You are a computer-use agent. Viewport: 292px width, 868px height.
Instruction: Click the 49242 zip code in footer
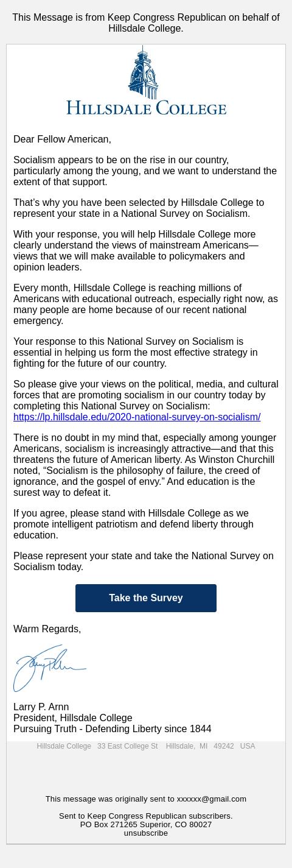click(x=224, y=746)
